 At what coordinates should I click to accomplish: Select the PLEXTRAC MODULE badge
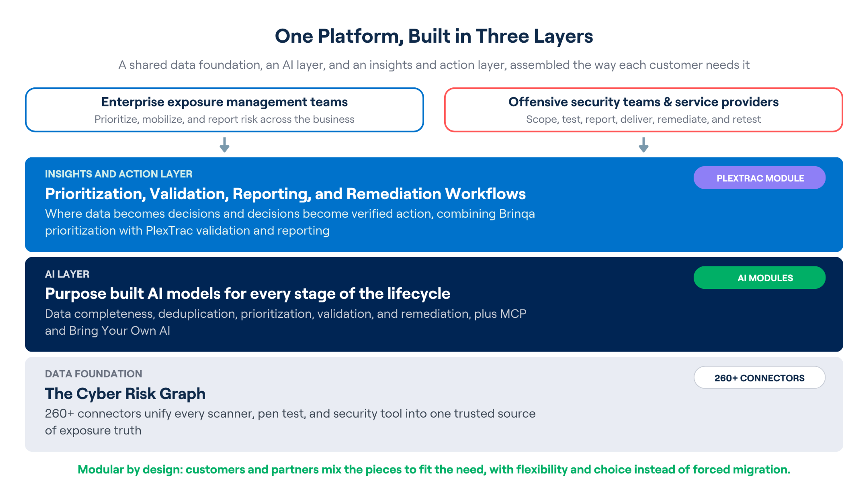pyautogui.click(x=759, y=178)
